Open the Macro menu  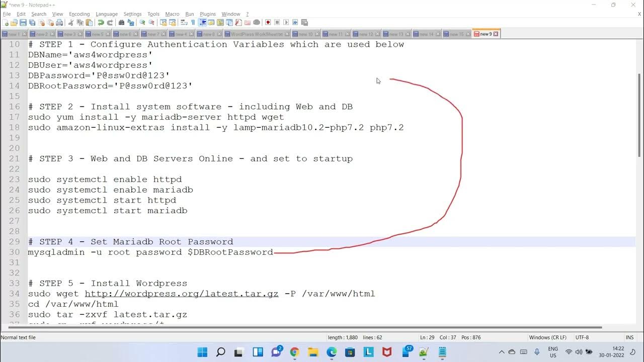172,14
